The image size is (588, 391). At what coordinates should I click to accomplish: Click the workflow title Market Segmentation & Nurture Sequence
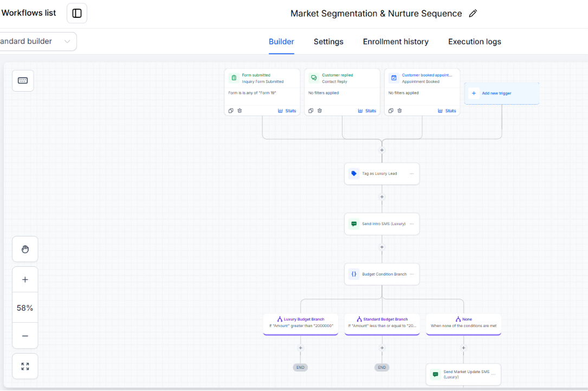click(x=376, y=14)
